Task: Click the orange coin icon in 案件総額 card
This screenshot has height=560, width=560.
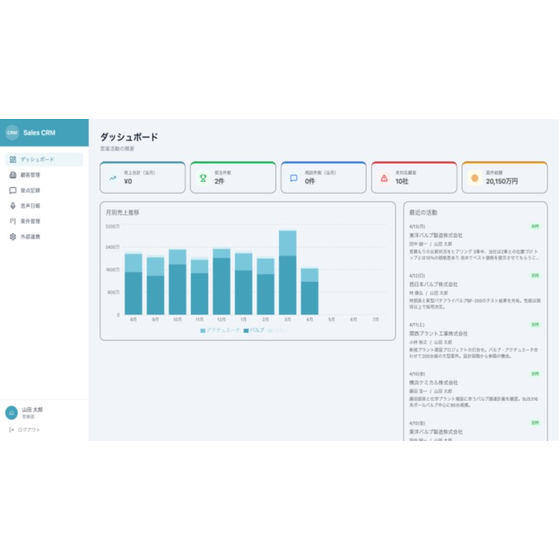Action: click(475, 178)
